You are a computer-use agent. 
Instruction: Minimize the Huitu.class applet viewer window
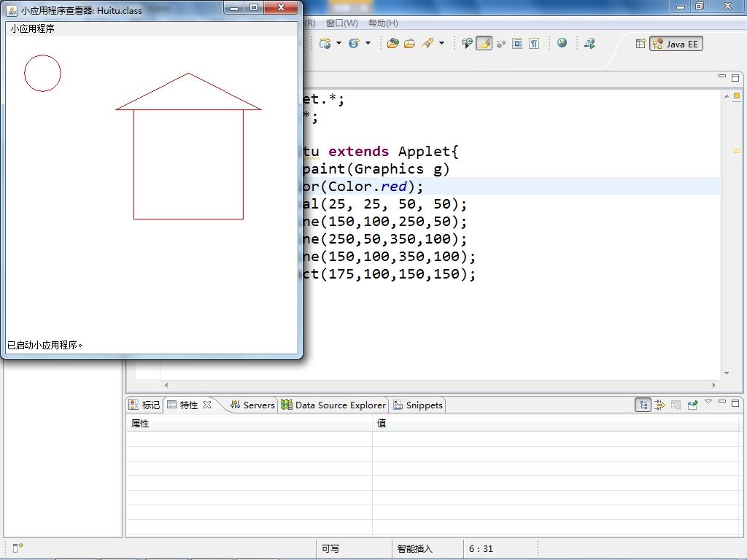(x=234, y=7)
